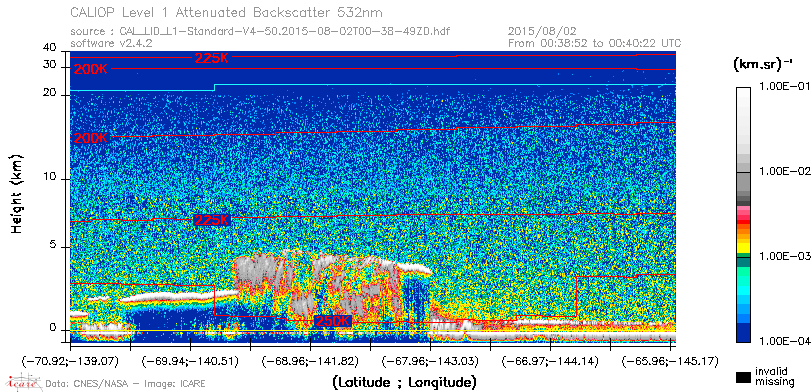Click the '0' height axis tick label

[53, 328]
